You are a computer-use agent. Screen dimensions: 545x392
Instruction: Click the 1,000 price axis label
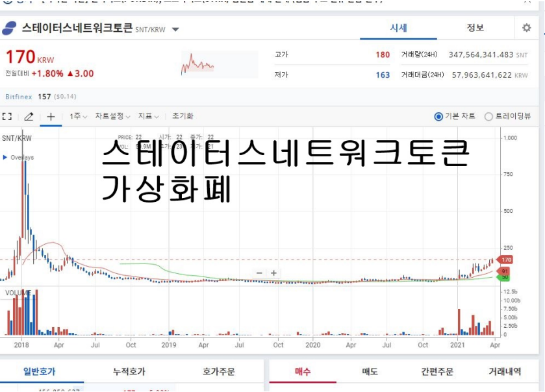pyautogui.click(x=510, y=138)
